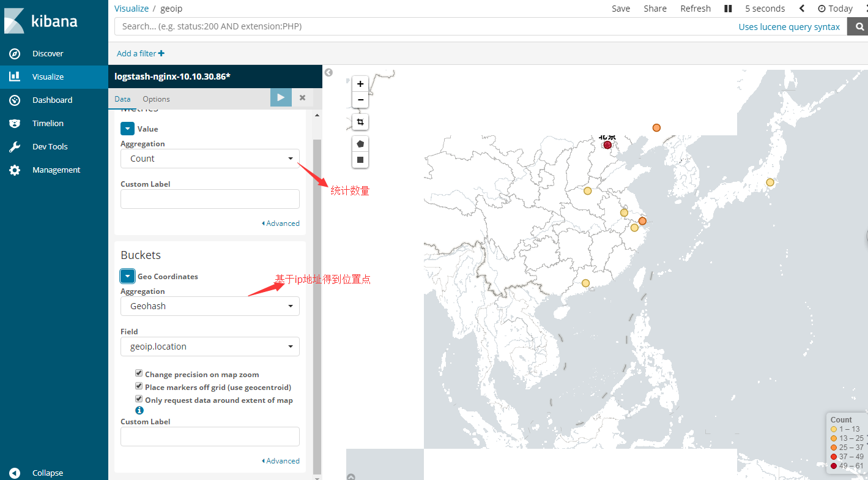Select the 25 – 37 legend color

834,448
